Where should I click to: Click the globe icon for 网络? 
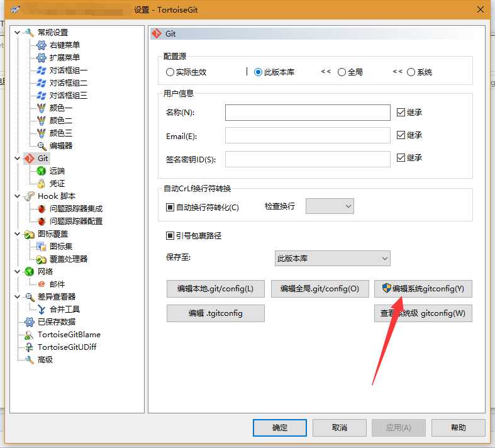[30, 272]
